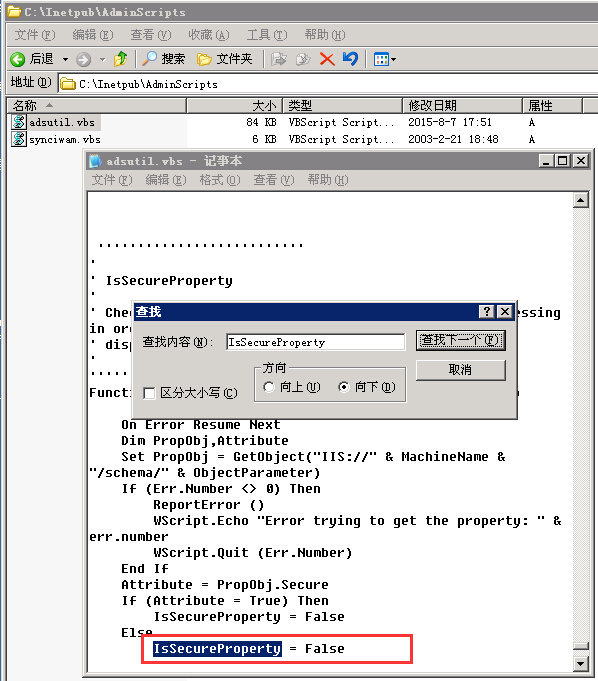Enable the match case (区分大小写) checkbox

149,393
